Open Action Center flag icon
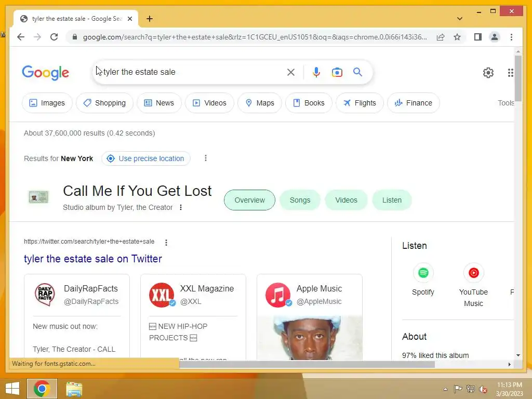This screenshot has height=399, width=532. pos(458,389)
